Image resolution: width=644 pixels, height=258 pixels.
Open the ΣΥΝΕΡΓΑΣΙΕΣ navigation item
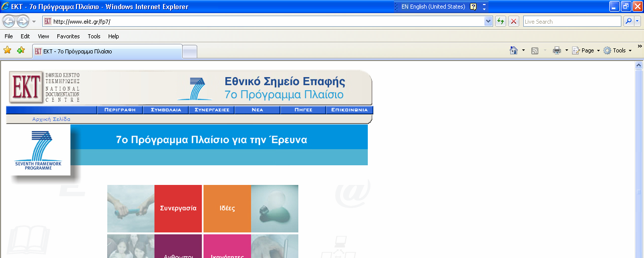tap(211, 109)
